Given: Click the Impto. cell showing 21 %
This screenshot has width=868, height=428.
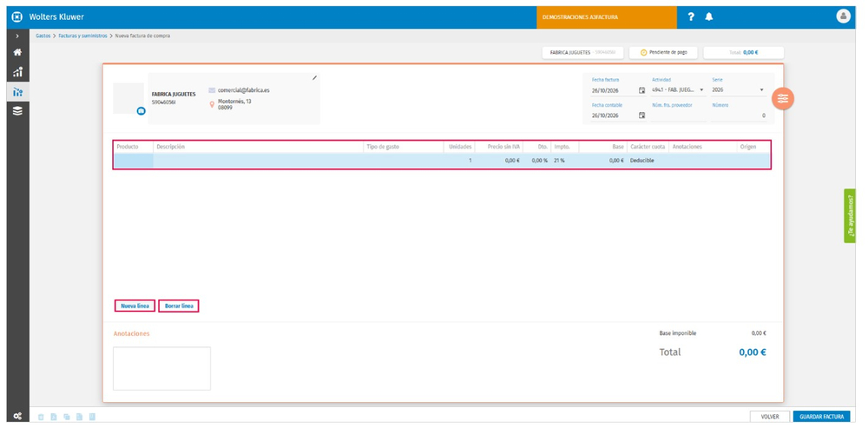Looking at the screenshot, I should 565,161.
